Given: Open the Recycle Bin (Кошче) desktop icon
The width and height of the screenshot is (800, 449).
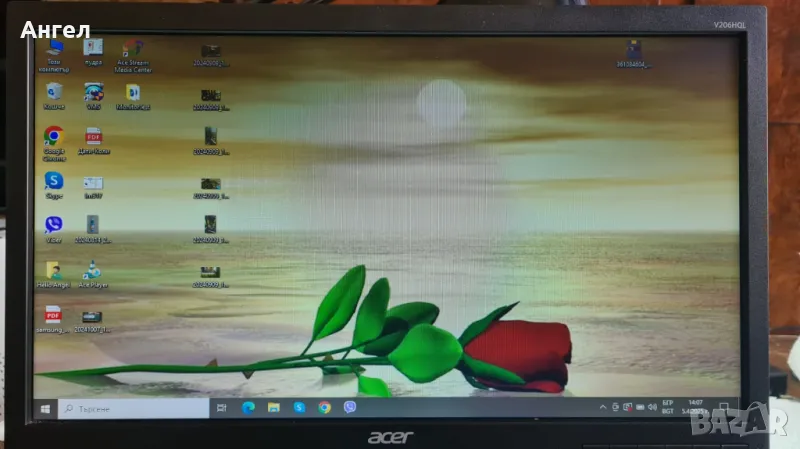Looking at the screenshot, I should pos(54,96).
